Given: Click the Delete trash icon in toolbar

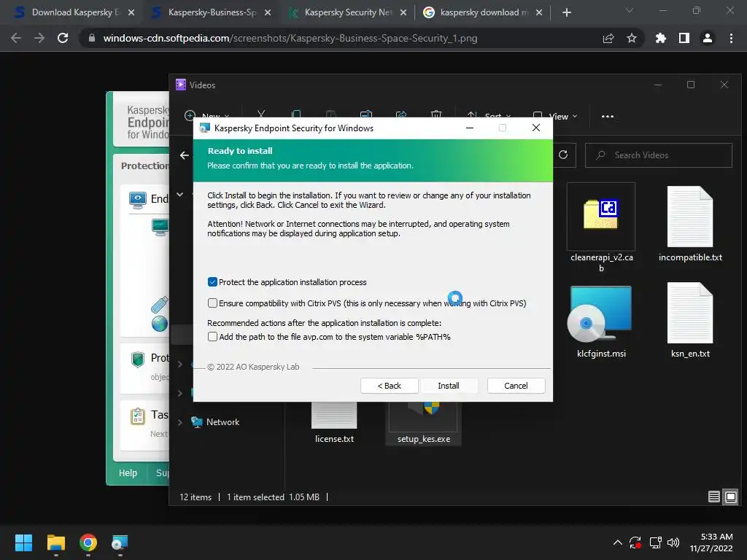Looking at the screenshot, I should click(436, 114).
